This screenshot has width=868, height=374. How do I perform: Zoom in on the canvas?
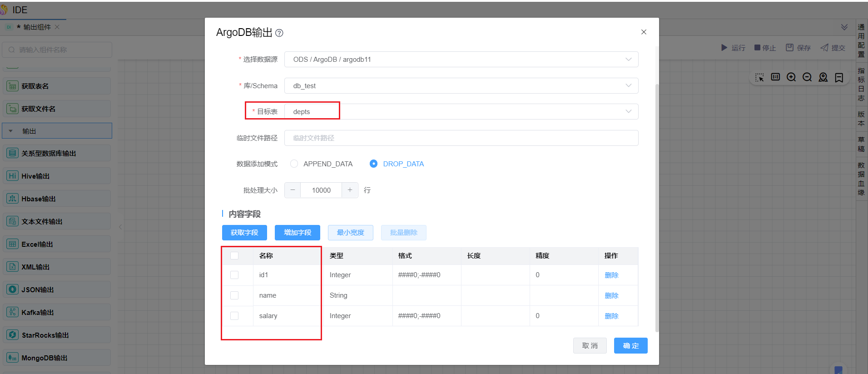point(791,77)
